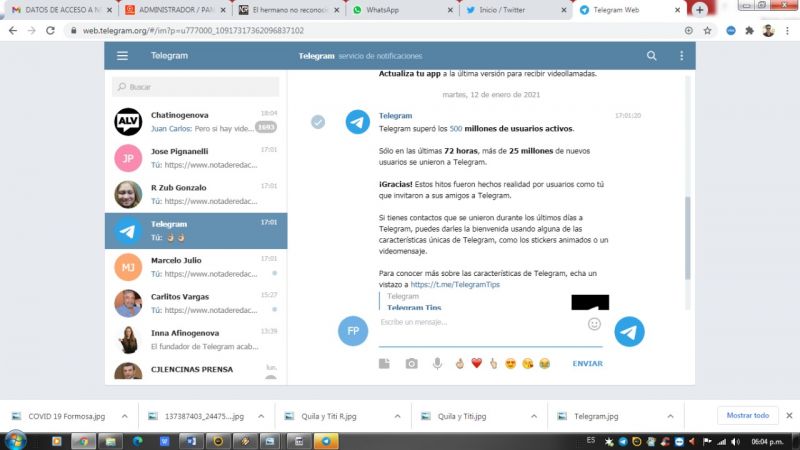Image resolution: width=800 pixels, height=450 pixels.
Task: Click the FP user avatar
Action: tap(353, 331)
